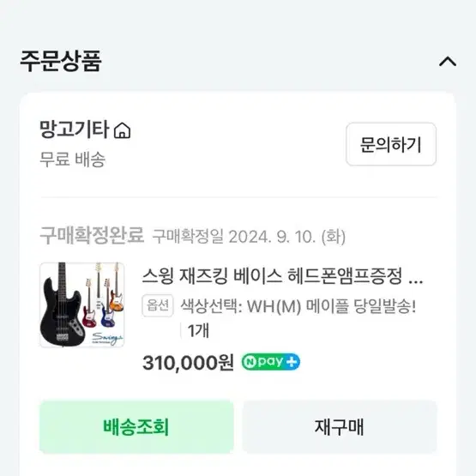Select the 구매확정완료 status label
This screenshot has width=476, height=476.
click(92, 235)
